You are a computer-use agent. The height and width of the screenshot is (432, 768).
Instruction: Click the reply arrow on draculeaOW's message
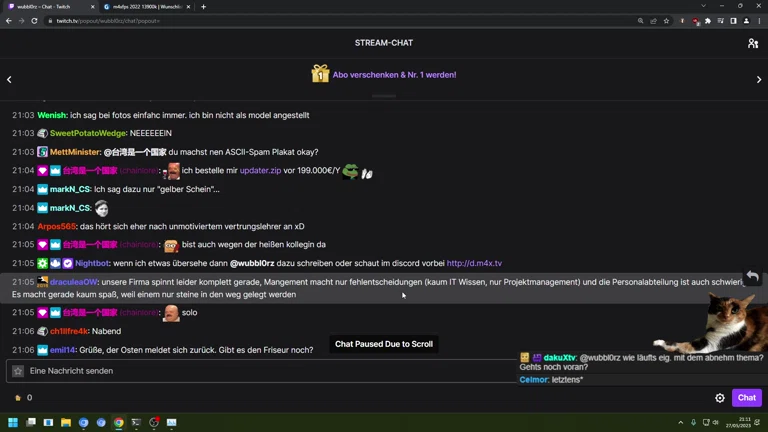pyautogui.click(x=752, y=276)
